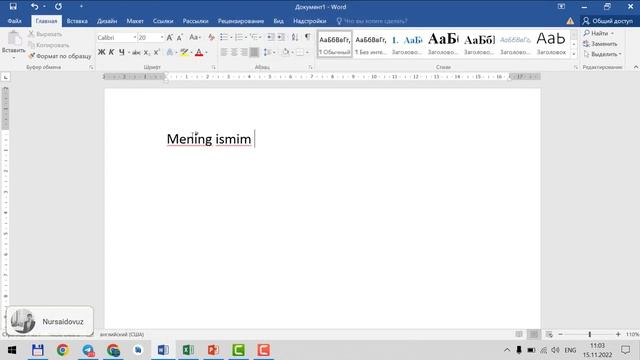Open line spacing dropdown

pyautogui.click(x=268, y=52)
